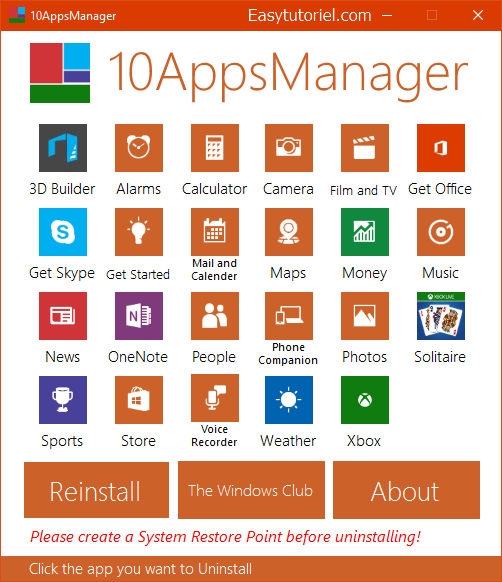502x582 pixels.
Task: Choose the Phone Companion icon
Action: [x=289, y=316]
